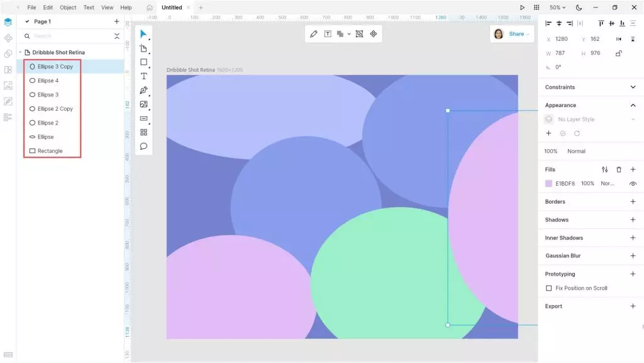Open the 50% zoom dropdown
644x363 pixels.
pos(557,8)
